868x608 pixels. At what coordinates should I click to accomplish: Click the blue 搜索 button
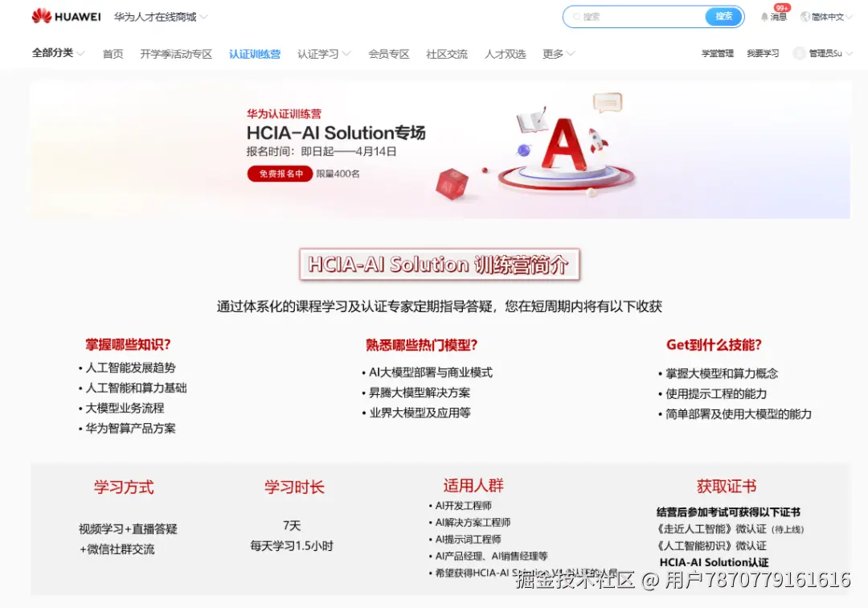click(723, 17)
